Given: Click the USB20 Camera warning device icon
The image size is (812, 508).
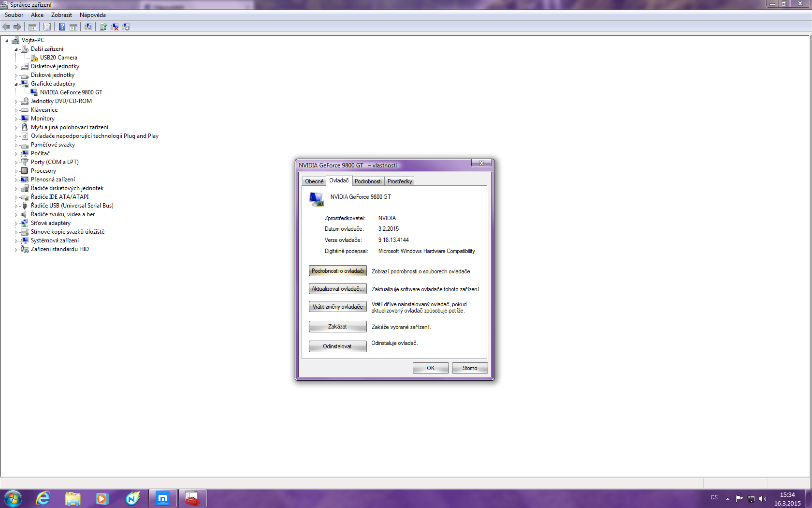Looking at the screenshot, I should click(x=34, y=58).
